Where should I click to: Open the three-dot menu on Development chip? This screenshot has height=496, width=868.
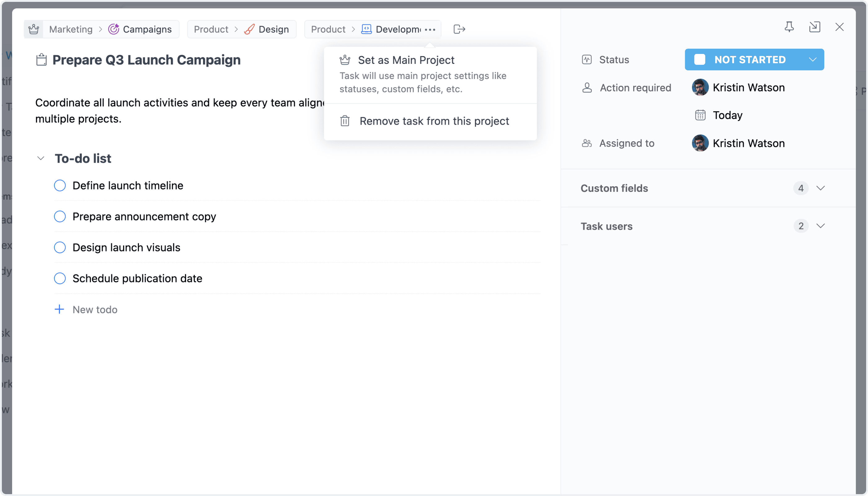point(430,30)
